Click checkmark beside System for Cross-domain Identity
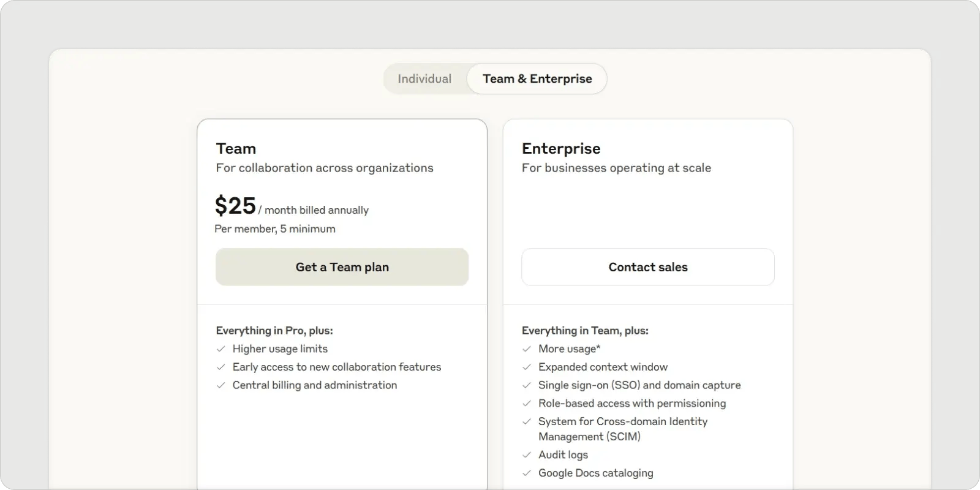980x490 pixels. tap(527, 422)
